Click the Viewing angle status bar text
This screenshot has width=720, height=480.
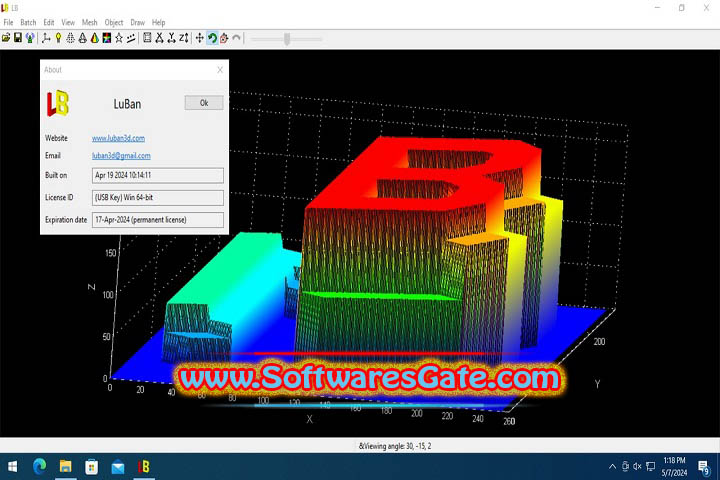(395, 446)
